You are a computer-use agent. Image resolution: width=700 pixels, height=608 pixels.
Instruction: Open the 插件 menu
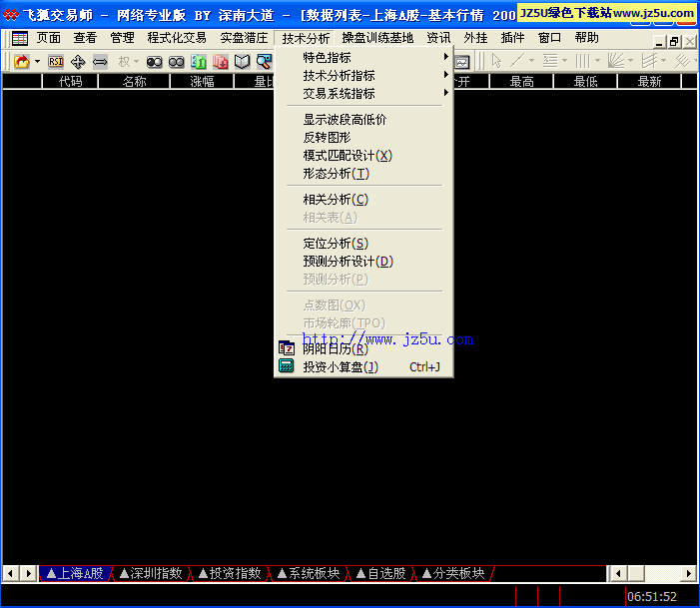[x=512, y=38]
